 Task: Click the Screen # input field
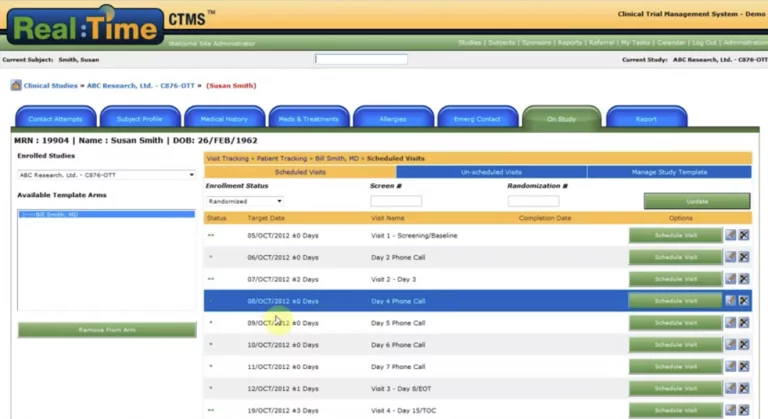(x=396, y=201)
